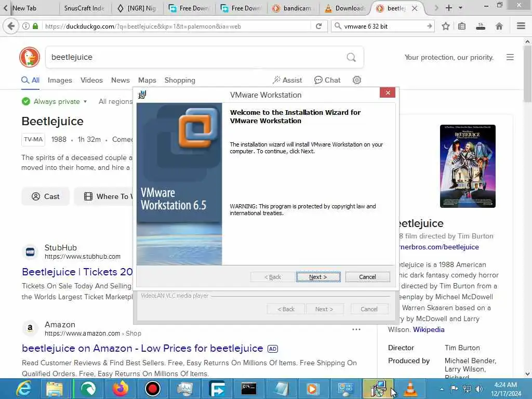The width and height of the screenshot is (532, 399).
Task: Click the volume speaker tray icon
Action: 479,389
